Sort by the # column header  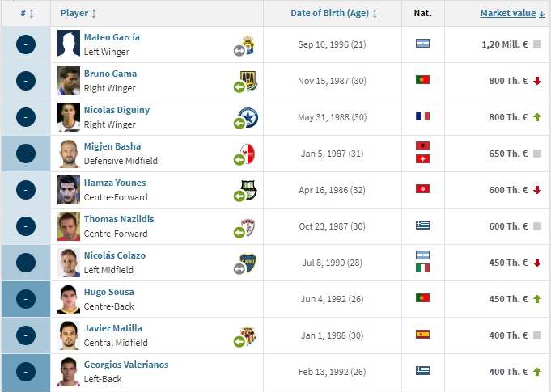coord(27,13)
